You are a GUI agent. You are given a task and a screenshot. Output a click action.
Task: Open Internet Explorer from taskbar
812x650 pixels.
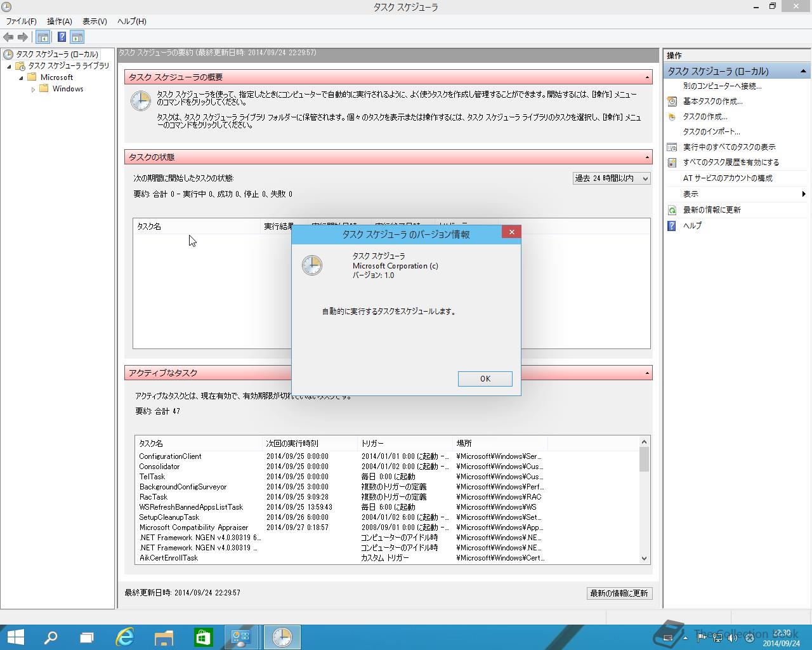(125, 637)
